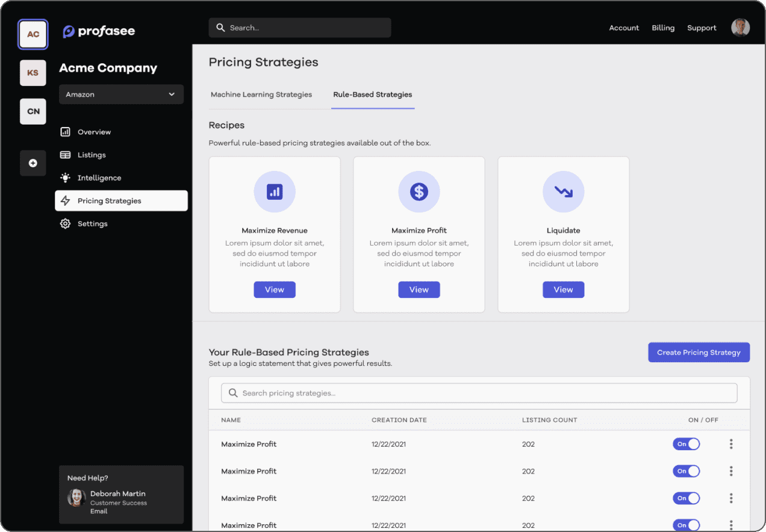Click the Intelligence lightbulb icon
Viewport: 766px width, 532px height.
tap(65, 178)
